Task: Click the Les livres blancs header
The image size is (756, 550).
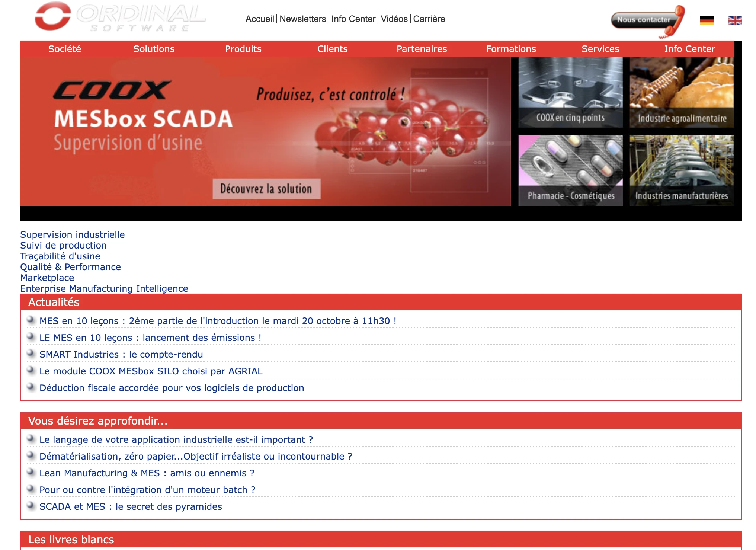Action: (x=381, y=540)
